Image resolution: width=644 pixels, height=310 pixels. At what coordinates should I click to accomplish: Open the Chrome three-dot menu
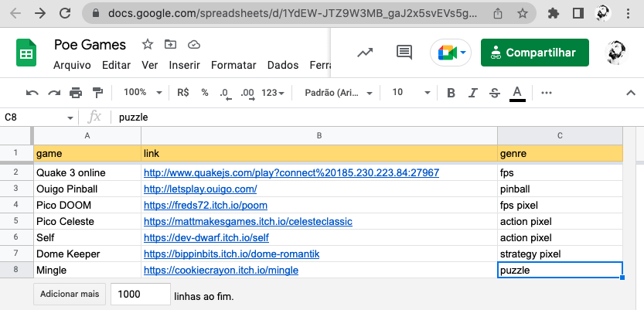tap(628, 14)
